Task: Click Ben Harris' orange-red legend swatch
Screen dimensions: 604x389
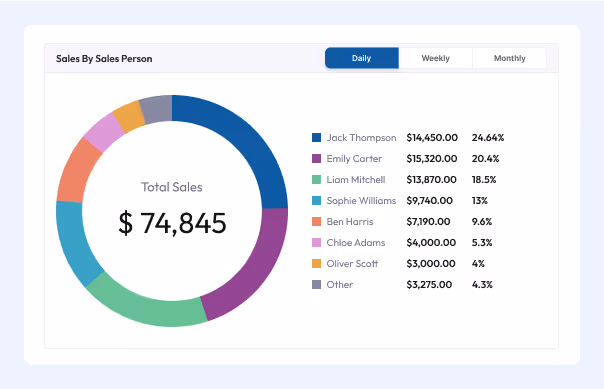Action: pos(316,221)
